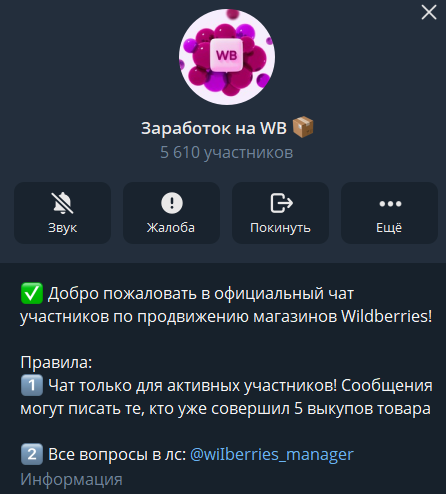The height and width of the screenshot is (494, 446).
Task: Click the package box emoji in title
Action: (303, 127)
